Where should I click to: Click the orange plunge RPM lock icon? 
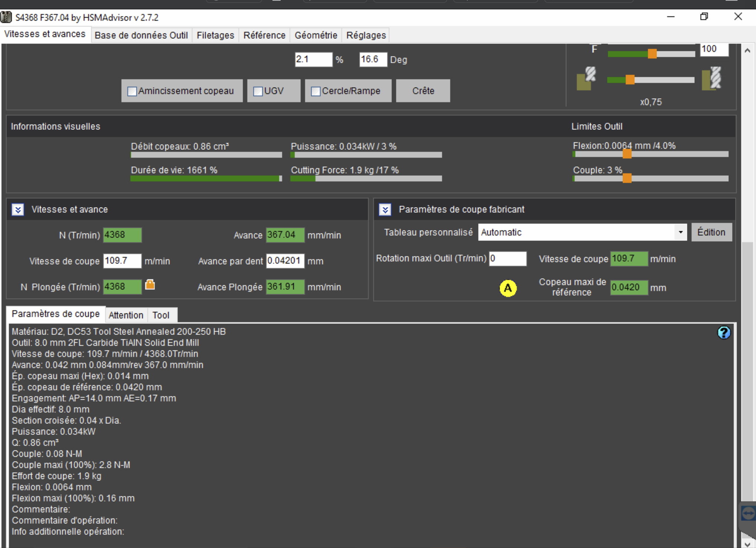(150, 285)
